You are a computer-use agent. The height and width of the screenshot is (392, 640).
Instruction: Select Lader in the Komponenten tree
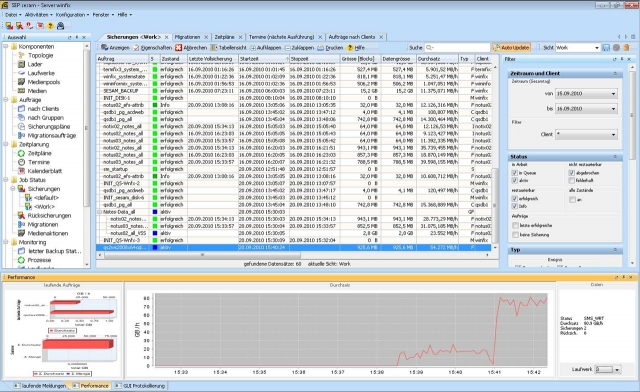35,65
